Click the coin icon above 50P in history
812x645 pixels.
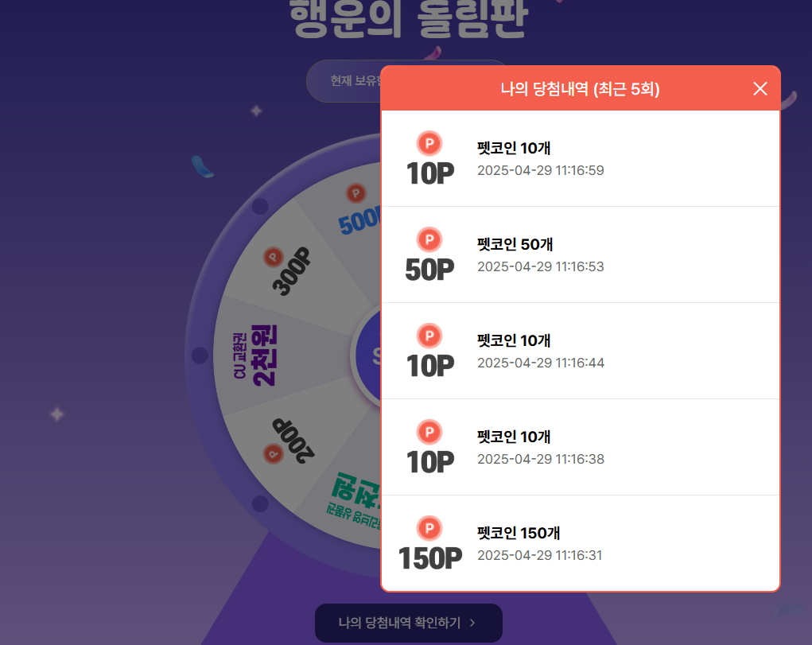click(x=429, y=239)
